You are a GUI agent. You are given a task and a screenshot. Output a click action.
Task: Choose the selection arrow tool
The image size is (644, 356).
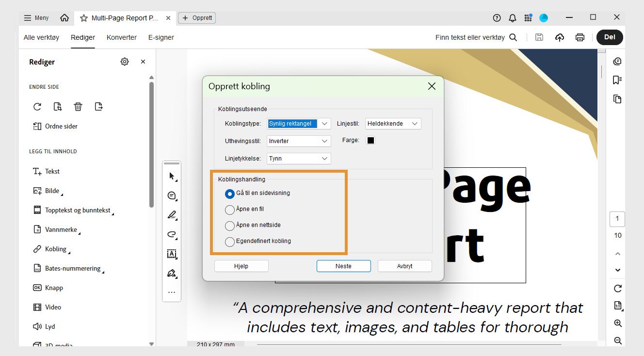click(x=172, y=176)
